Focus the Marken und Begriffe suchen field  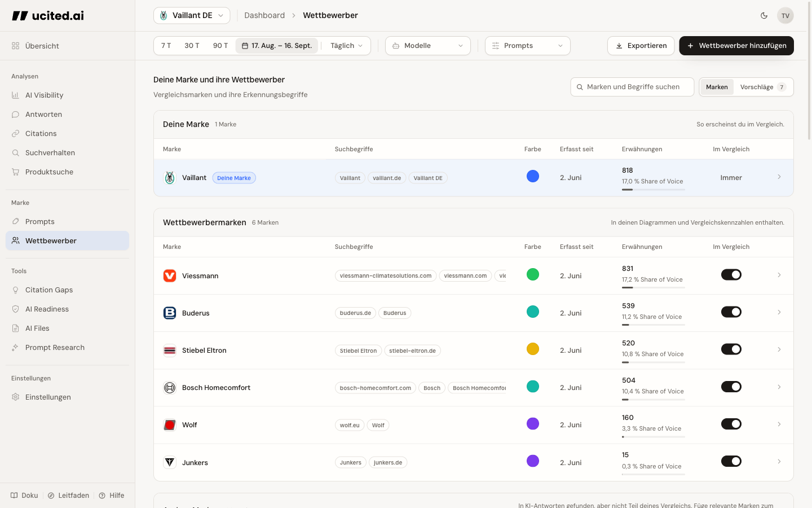pyautogui.click(x=632, y=87)
